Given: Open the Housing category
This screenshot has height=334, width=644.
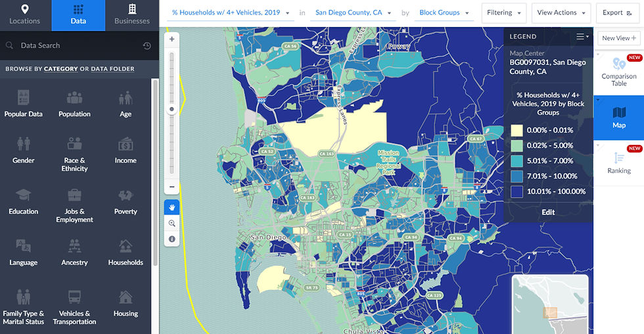Looking at the screenshot, I should coord(126,304).
